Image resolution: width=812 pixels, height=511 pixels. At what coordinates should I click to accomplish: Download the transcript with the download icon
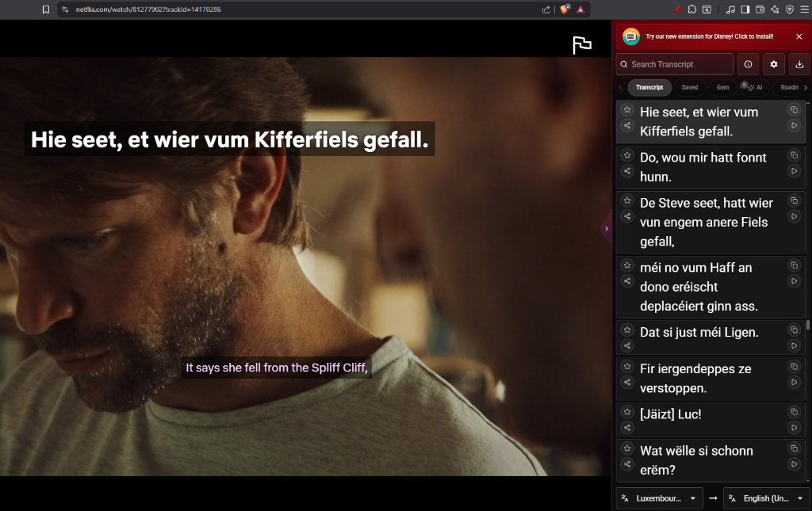coord(799,64)
